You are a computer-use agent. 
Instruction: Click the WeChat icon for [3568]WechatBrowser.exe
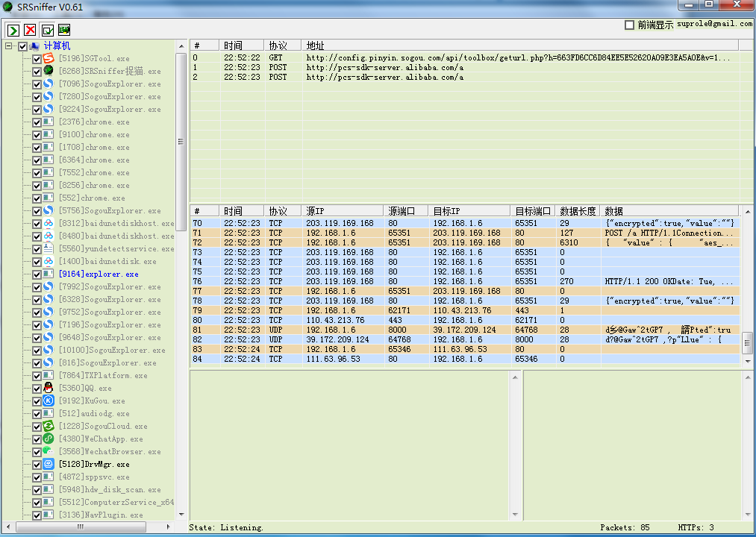(x=49, y=452)
